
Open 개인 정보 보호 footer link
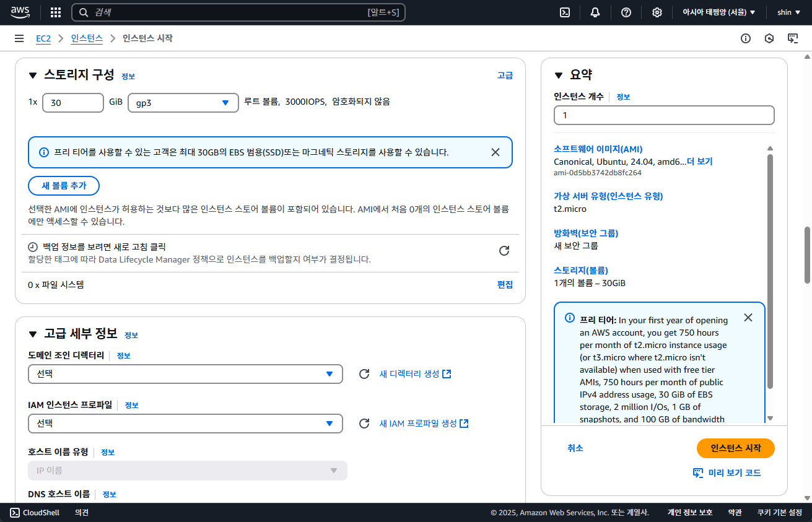coord(689,513)
